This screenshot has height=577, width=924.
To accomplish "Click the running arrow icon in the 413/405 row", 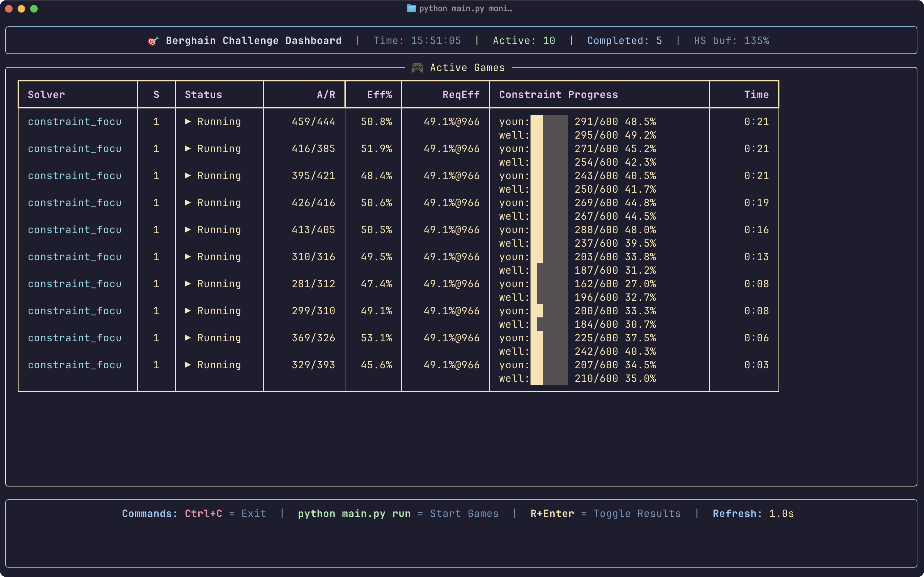I will pos(188,230).
